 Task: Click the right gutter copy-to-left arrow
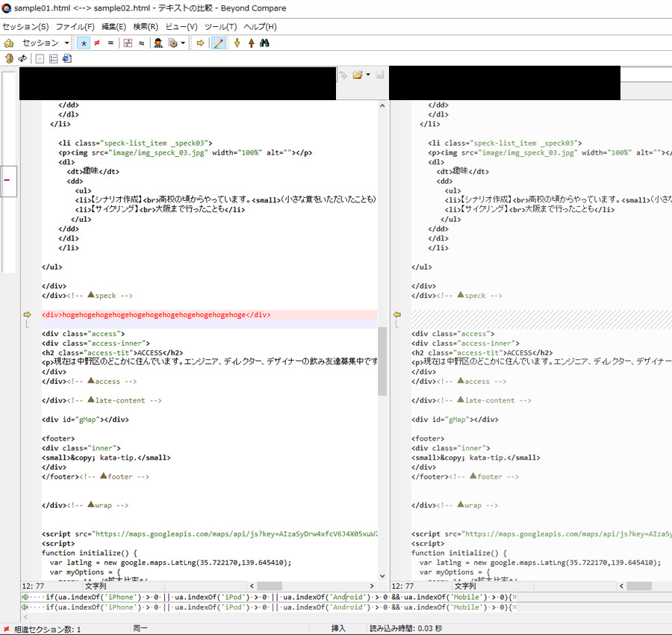[x=397, y=315]
